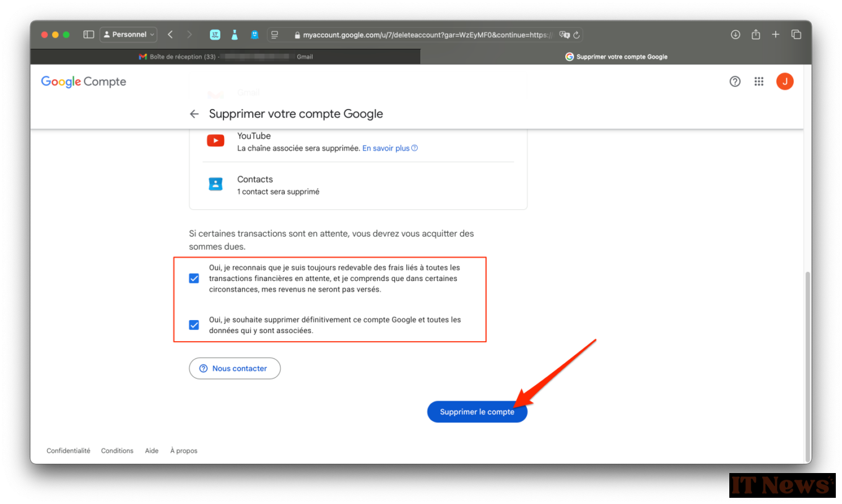Screen dimensions: 842x504
Task: Click the YouTube logo icon
Action: pyautogui.click(x=215, y=141)
